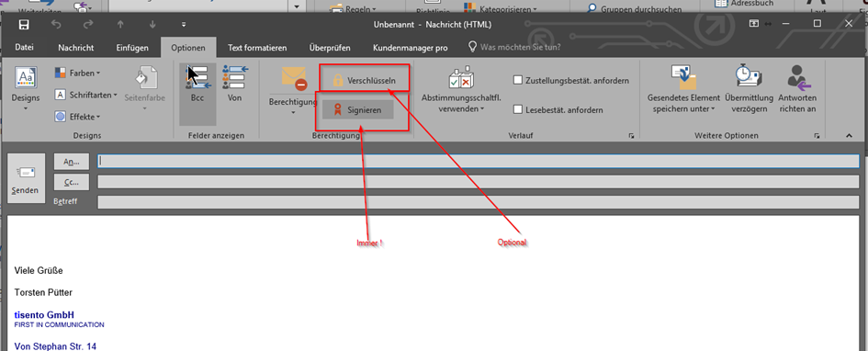Expand the Effekte dropdown

pos(77,117)
